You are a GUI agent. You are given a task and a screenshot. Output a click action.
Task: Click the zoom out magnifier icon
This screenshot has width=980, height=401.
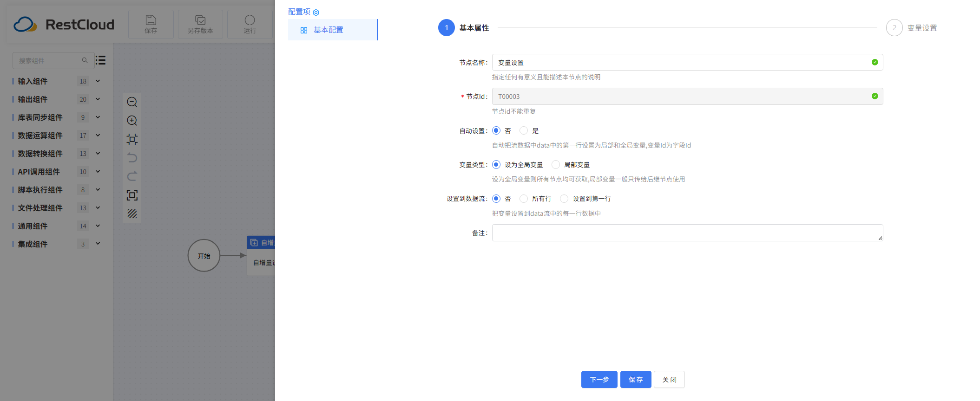tap(132, 102)
